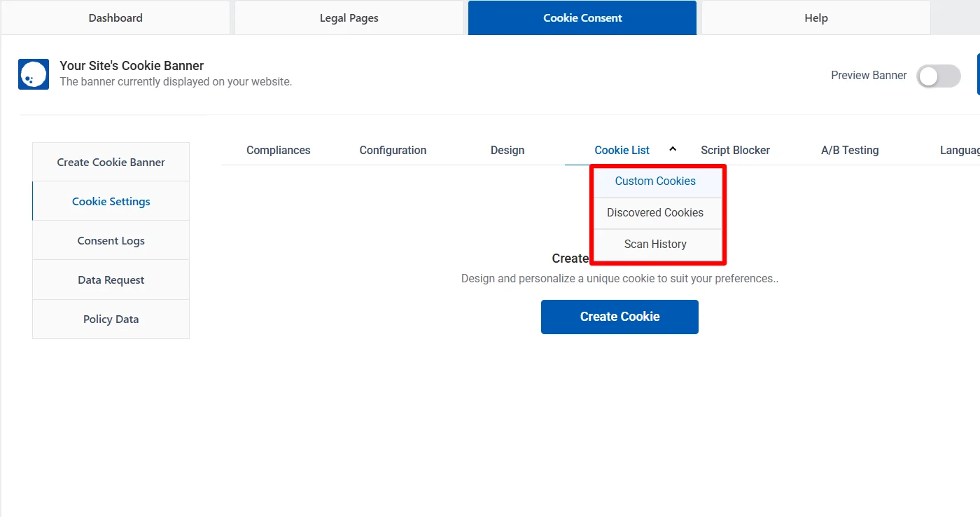Open Policy Data in the sidebar

[111, 319]
